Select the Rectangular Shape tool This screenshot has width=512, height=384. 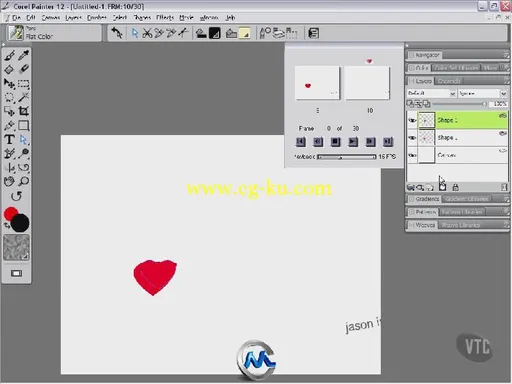coord(23,125)
